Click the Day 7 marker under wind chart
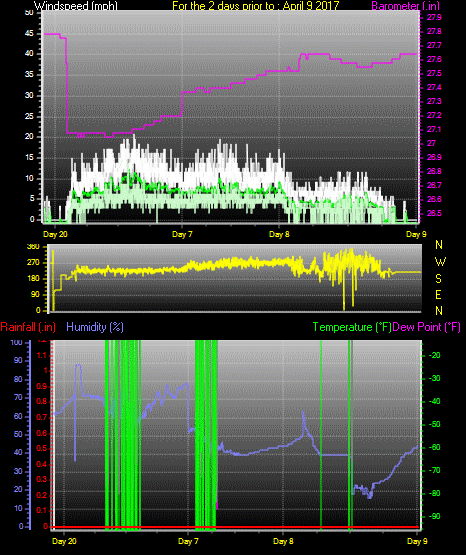This screenshot has width=466, height=555. [x=182, y=234]
